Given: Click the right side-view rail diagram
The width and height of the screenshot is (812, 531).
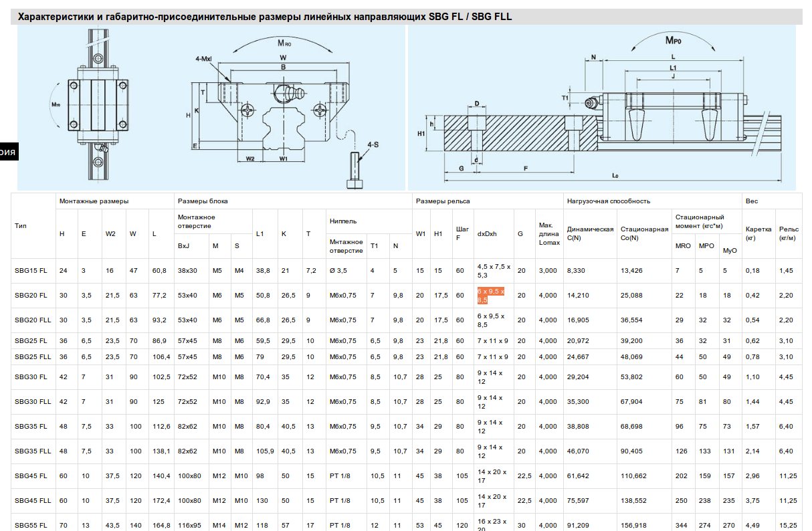Looking at the screenshot, I should (602, 108).
